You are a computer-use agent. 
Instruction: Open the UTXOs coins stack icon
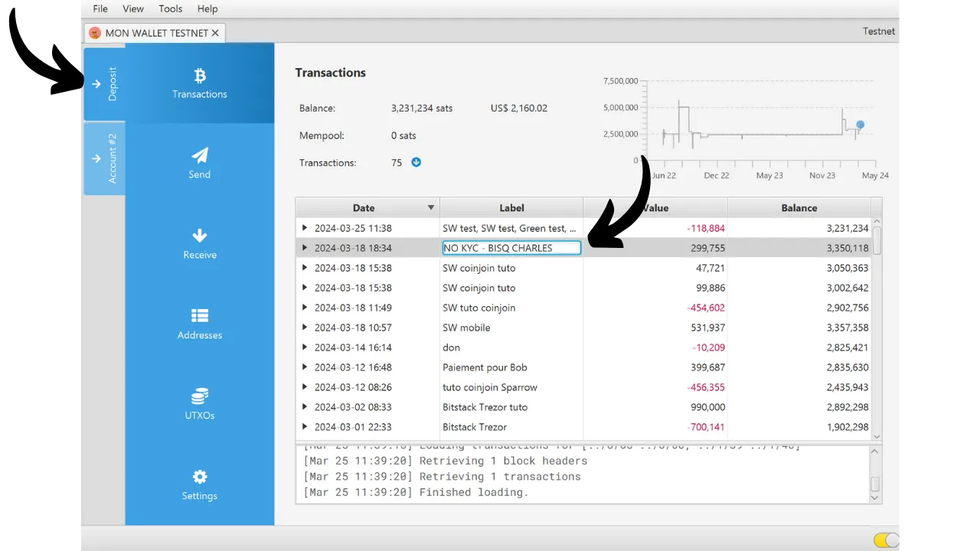200,396
